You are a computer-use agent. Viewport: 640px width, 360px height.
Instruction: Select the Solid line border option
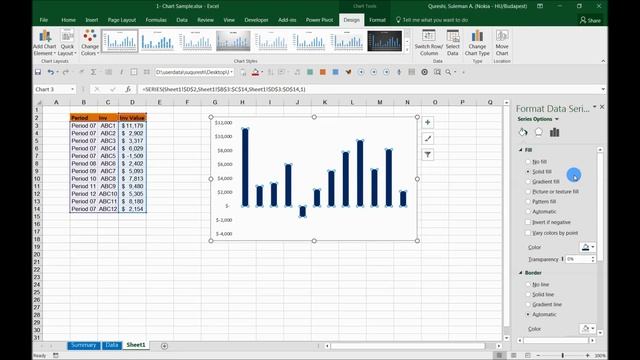pos(528,294)
